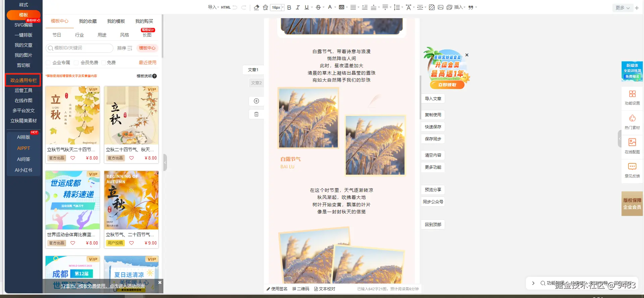
Task: Click the redo arrow in toolbar
Action: point(244,7)
